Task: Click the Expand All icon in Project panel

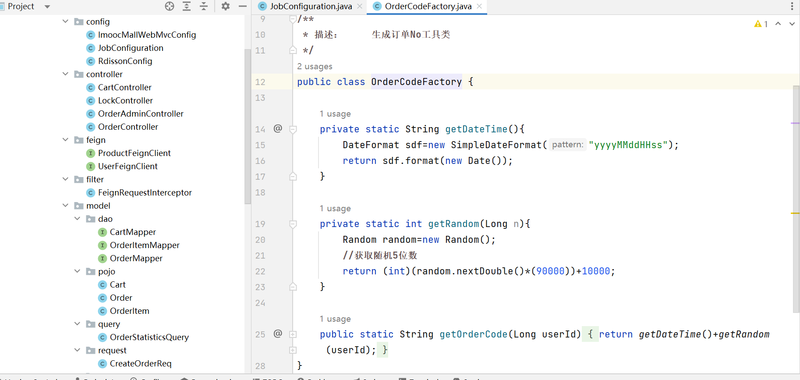Action: pyautogui.click(x=187, y=7)
